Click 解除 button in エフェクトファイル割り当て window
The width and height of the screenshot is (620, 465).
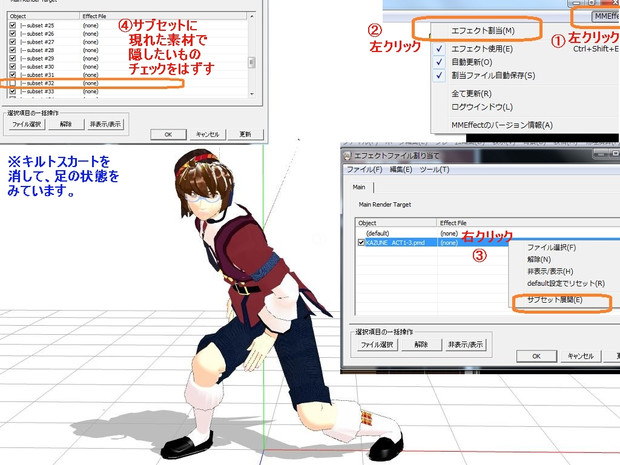[x=421, y=345]
